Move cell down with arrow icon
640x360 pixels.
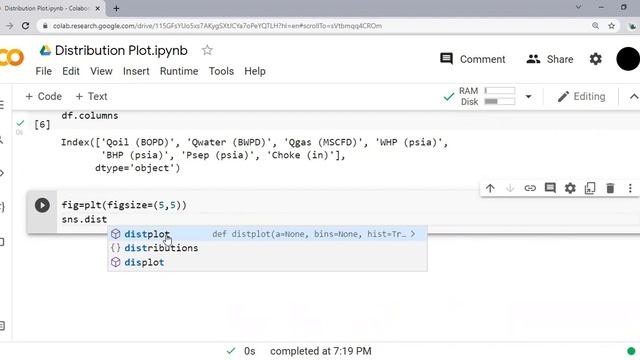pos(510,188)
